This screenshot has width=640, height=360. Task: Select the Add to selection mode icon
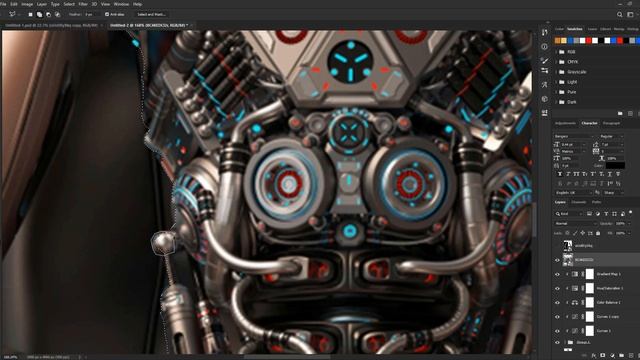click(x=39, y=14)
